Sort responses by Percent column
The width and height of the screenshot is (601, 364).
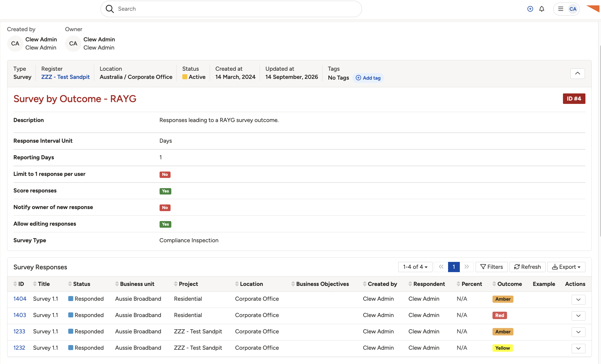469,284
